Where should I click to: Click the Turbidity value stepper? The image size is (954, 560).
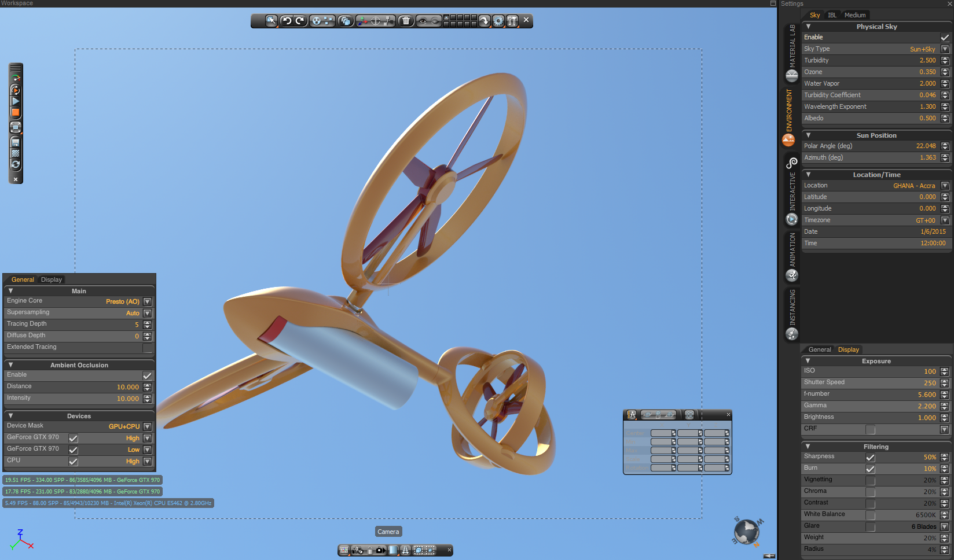pyautogui.click(x=945, y=61)
